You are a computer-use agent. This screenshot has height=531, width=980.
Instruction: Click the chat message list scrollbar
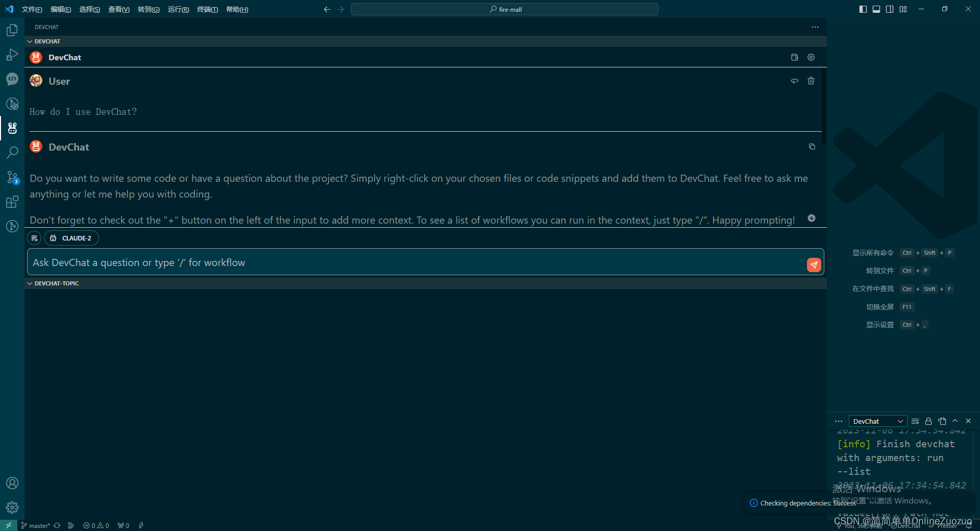coord(823,107)
